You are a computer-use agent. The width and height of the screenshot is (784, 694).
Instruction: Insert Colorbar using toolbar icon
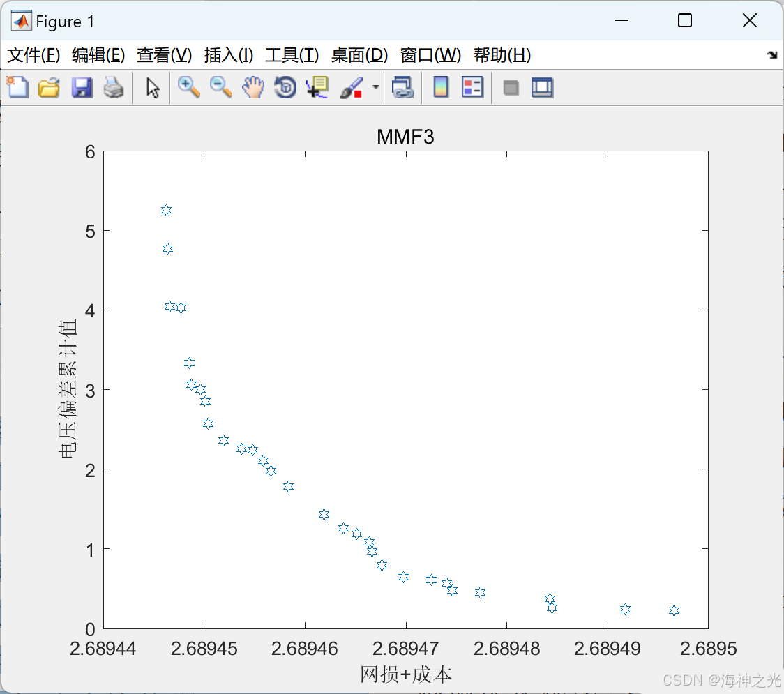[x=441, y=87]
